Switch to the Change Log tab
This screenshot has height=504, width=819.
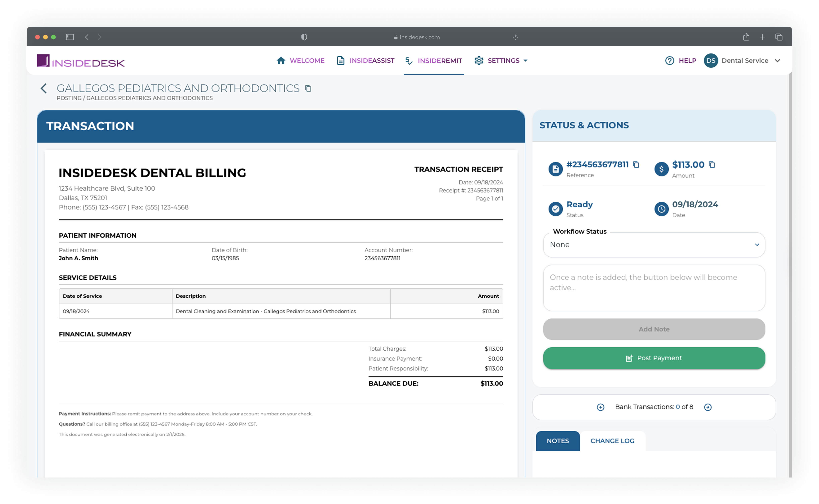(612, 441)
